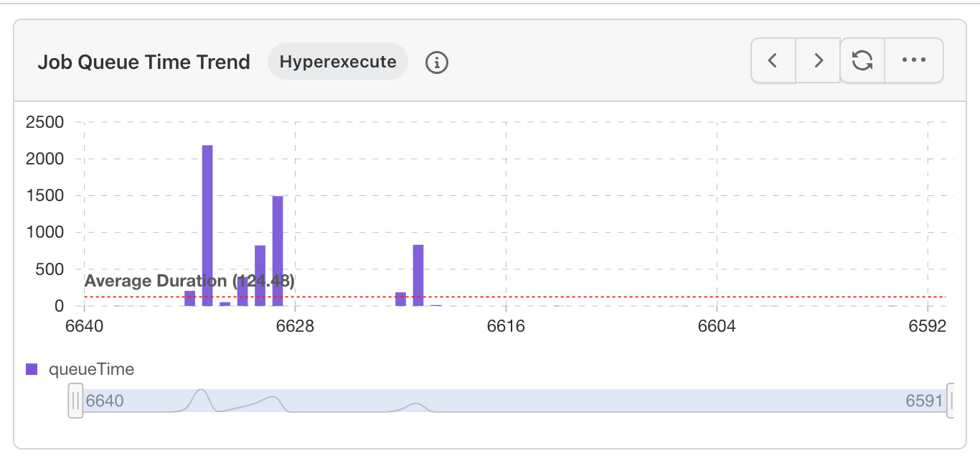
Task: Click the bar immediately left of the 1500 bar
Action: coord(260,276)
